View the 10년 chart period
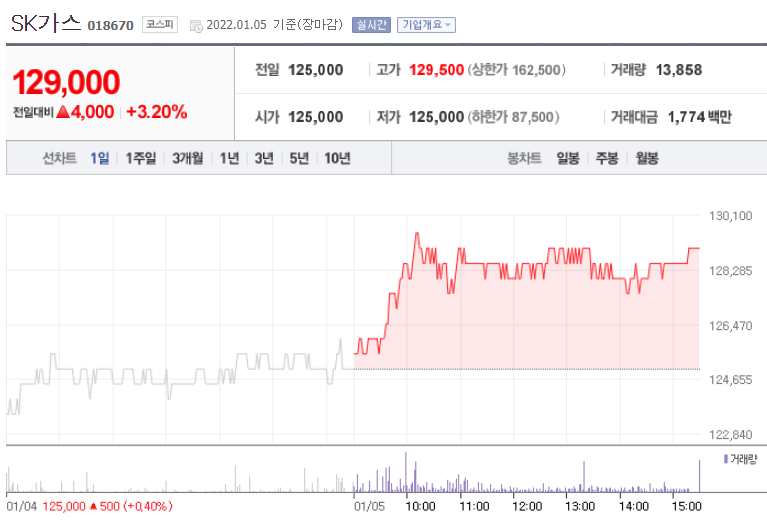This screenshot has height=524, width=767. (338, 158)
